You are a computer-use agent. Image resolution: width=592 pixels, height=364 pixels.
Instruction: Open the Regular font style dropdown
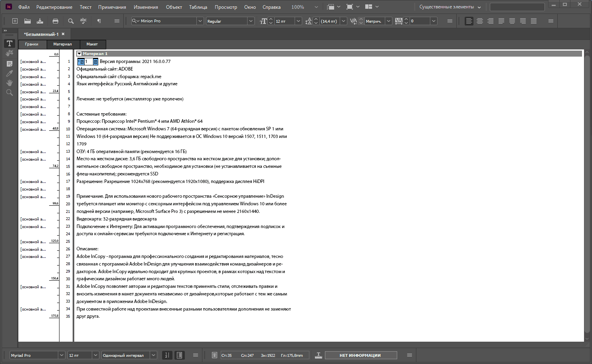coord(251,21)
